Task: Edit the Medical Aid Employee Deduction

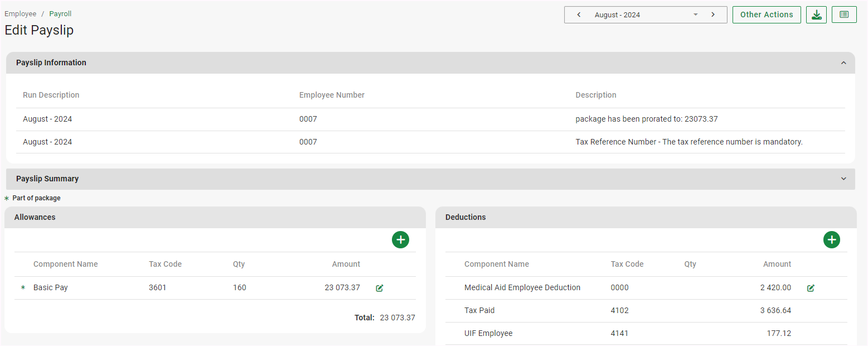Action: (811, 288)
